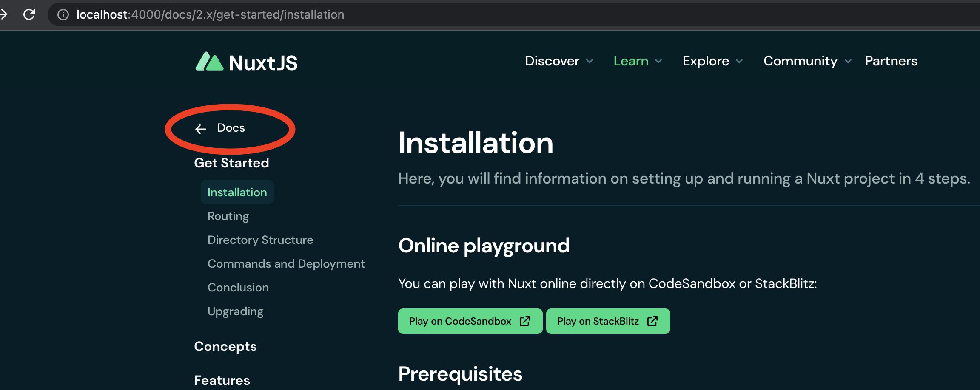Go to the Partners page
Image resolution: width=980 pixels, height=390 pixels.
pos(891,61)
